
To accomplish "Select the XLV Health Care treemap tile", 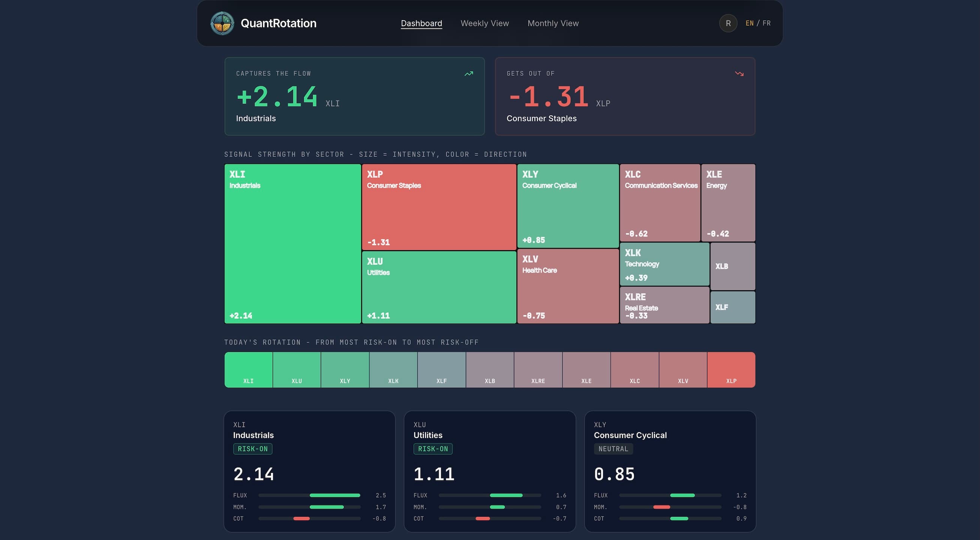I will point(568,286).
